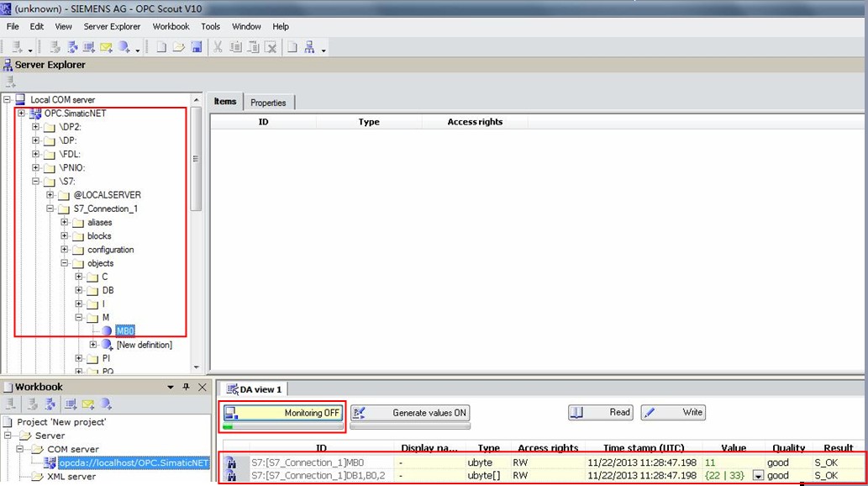
Task: Click the Paste icon in the main toolbar
Action: [253, 47]
